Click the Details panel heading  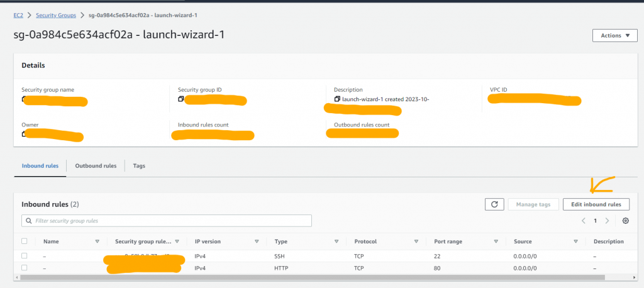[x=33, y=65]
